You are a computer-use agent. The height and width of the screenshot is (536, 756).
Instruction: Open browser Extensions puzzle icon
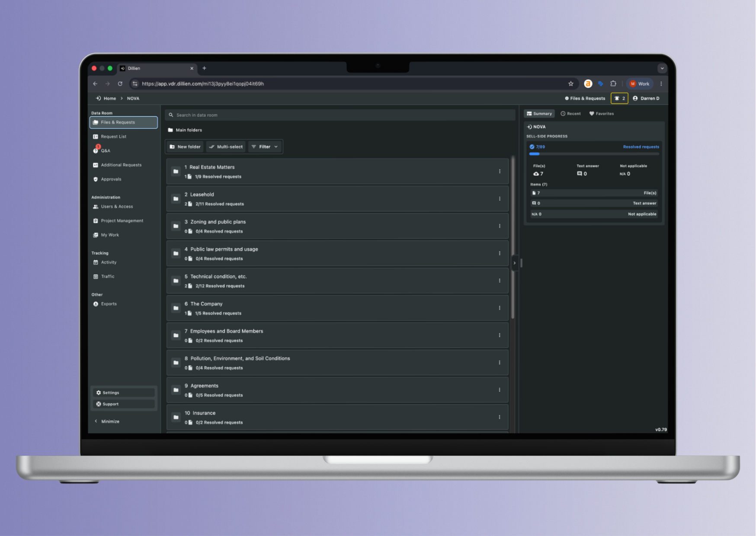[613, 84]
